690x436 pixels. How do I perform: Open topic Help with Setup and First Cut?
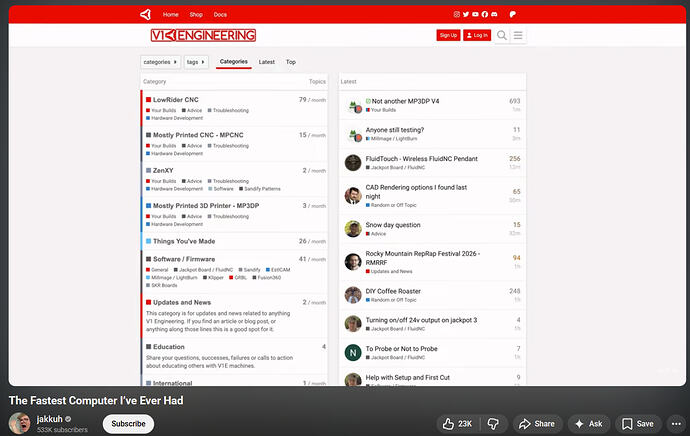point(407,377)
